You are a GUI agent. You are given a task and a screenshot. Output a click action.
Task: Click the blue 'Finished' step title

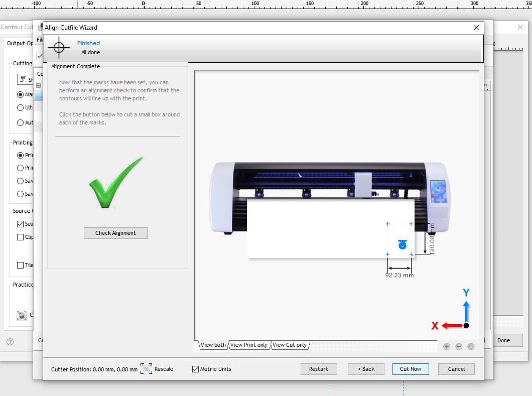pyautogui.click(x=88, y=43)
